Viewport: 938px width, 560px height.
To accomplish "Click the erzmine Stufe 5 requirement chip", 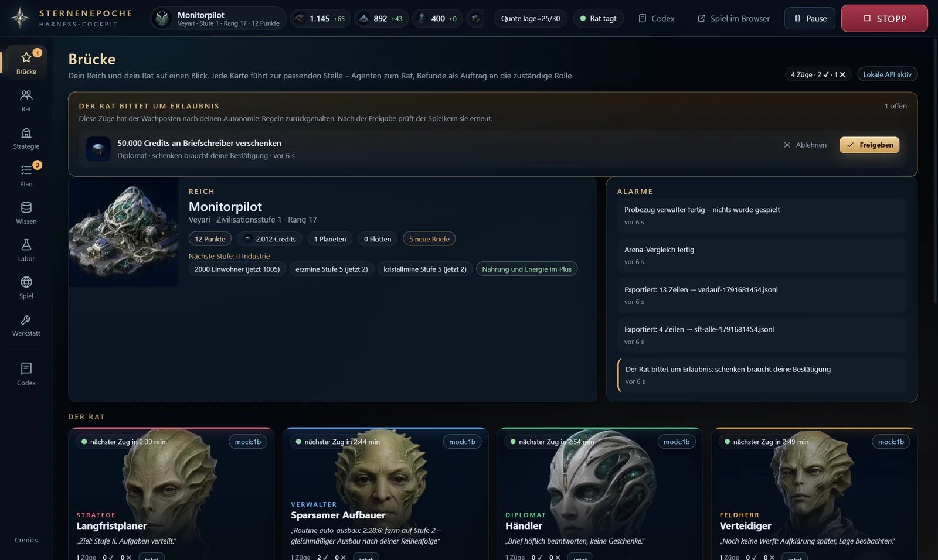I will [332, 269].
